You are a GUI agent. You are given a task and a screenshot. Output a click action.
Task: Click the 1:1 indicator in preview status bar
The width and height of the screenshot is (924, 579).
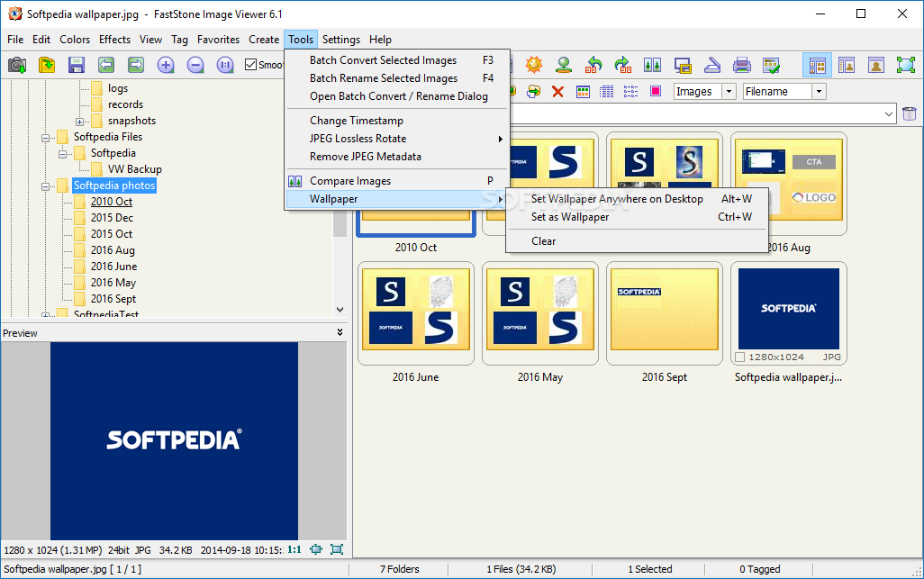(294, 549)
